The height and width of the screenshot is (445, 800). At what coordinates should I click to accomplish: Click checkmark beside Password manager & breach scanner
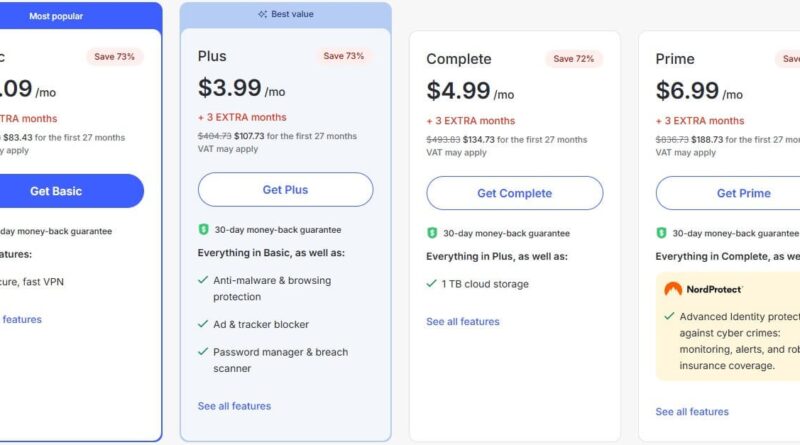coord(203,351)
